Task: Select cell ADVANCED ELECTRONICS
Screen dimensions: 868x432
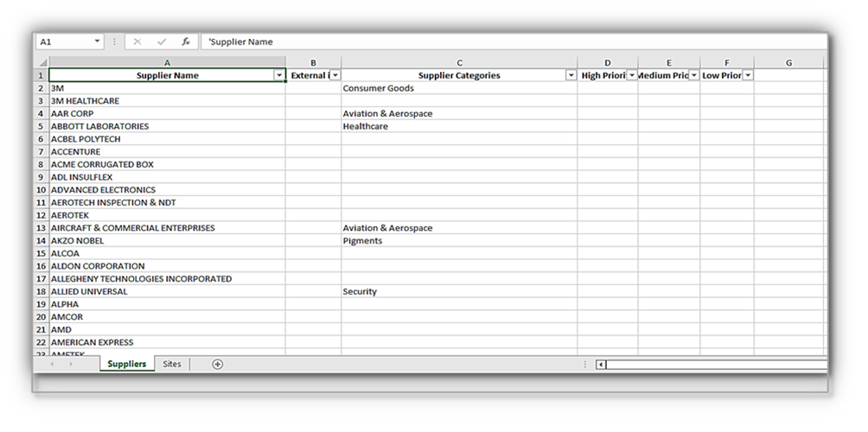Action: (x=167, y=190)
